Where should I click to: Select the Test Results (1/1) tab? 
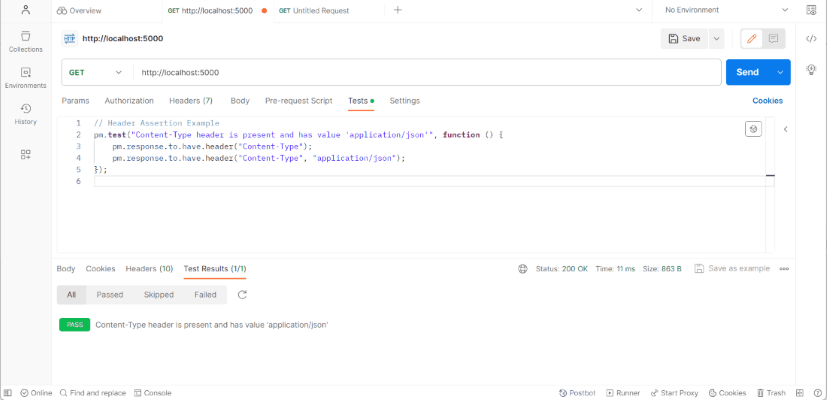pyautogui.click(x=215, y=269)
